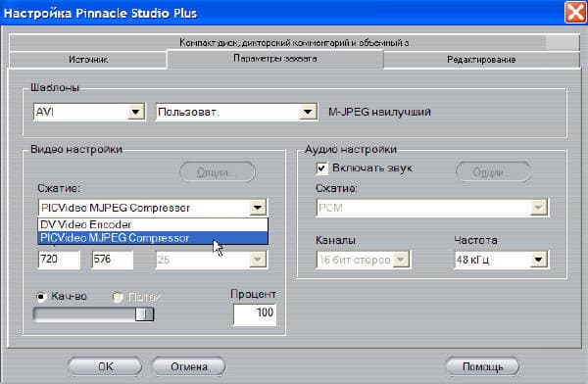Image resolution: width=588 pixels, height=384 pixels.
Task: Collapse the video compression dropdown arrow
Action: 258,208
